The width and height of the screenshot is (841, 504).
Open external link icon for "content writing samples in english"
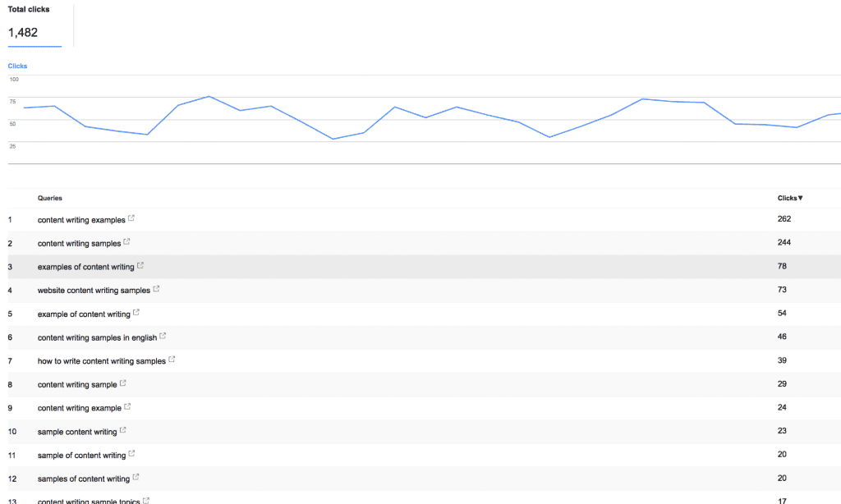click(162, 337)
